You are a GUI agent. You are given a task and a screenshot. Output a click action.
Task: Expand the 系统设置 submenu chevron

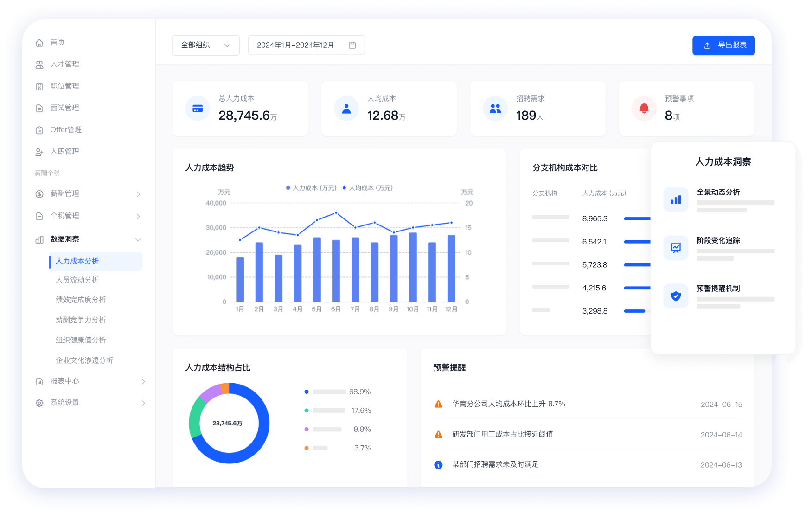pos(143,403)
